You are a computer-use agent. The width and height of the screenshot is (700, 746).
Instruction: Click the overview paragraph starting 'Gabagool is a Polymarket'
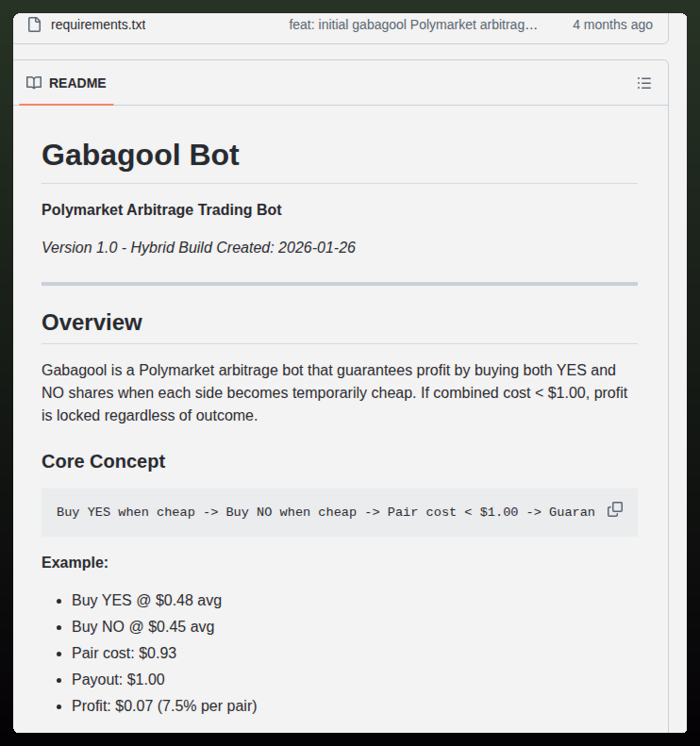[x=335, y=393]
